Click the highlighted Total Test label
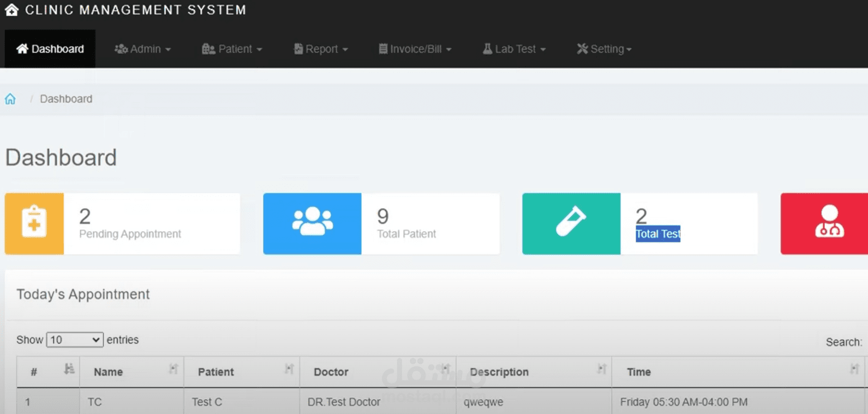 658,234
